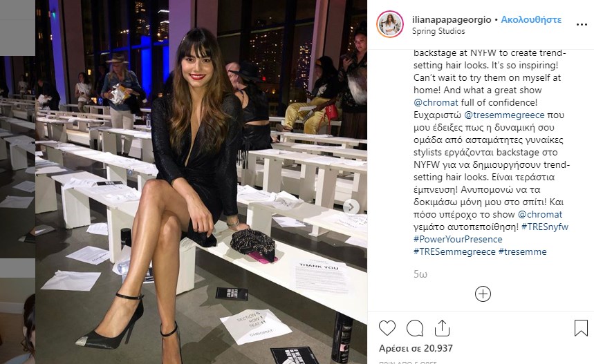Click the main post photo
This screenshot has width=594, height=364.
point(201,182)
